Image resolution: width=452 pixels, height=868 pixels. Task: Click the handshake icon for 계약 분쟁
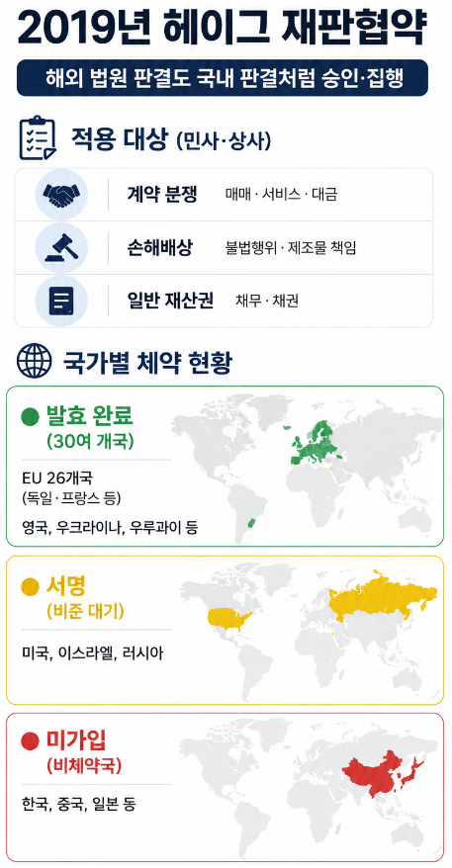click(x=61, y=195)
